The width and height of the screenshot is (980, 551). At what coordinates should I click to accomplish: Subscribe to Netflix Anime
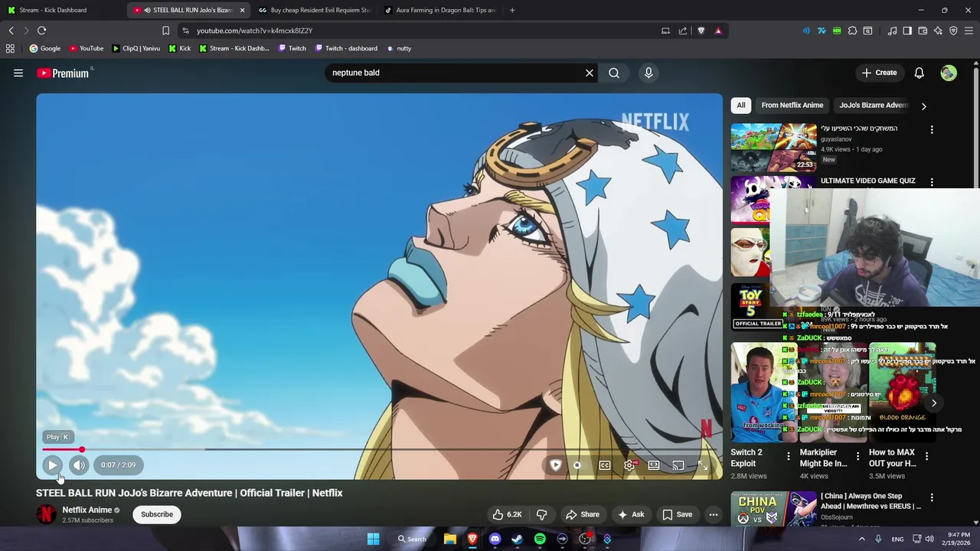(157, 514)
